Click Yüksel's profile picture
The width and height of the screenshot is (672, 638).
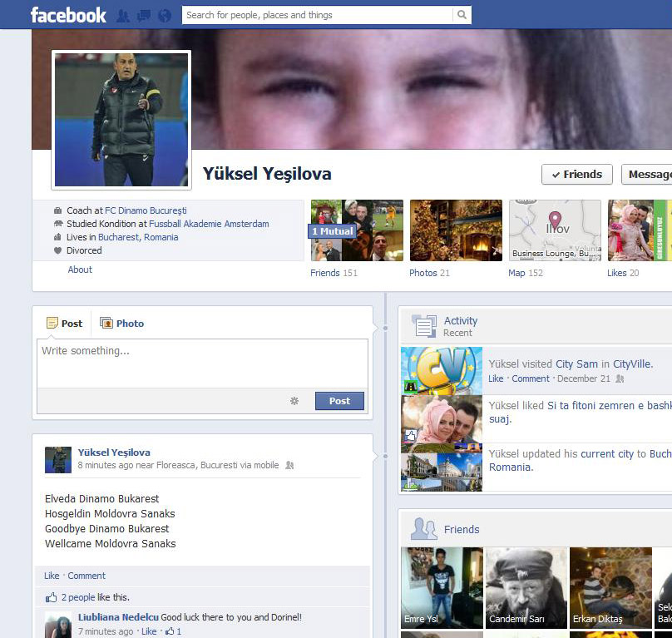tap(121, 120)
